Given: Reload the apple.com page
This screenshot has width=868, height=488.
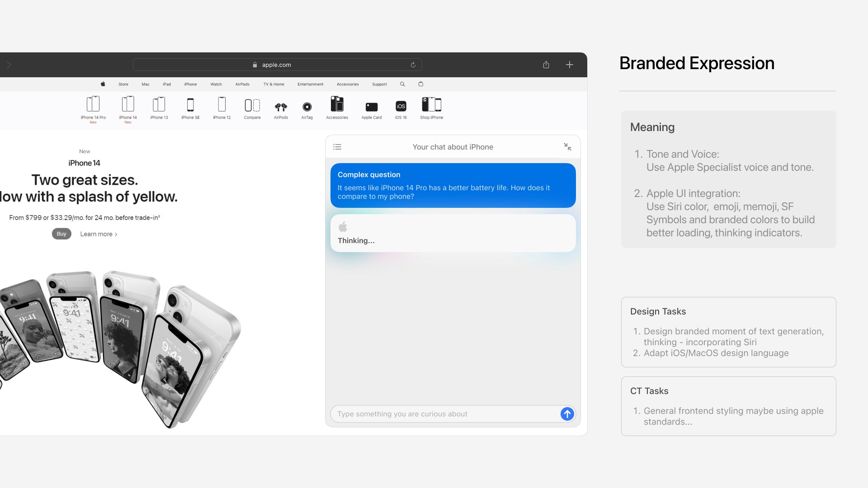Looking at the screenshot, I should tap(413, 65).
